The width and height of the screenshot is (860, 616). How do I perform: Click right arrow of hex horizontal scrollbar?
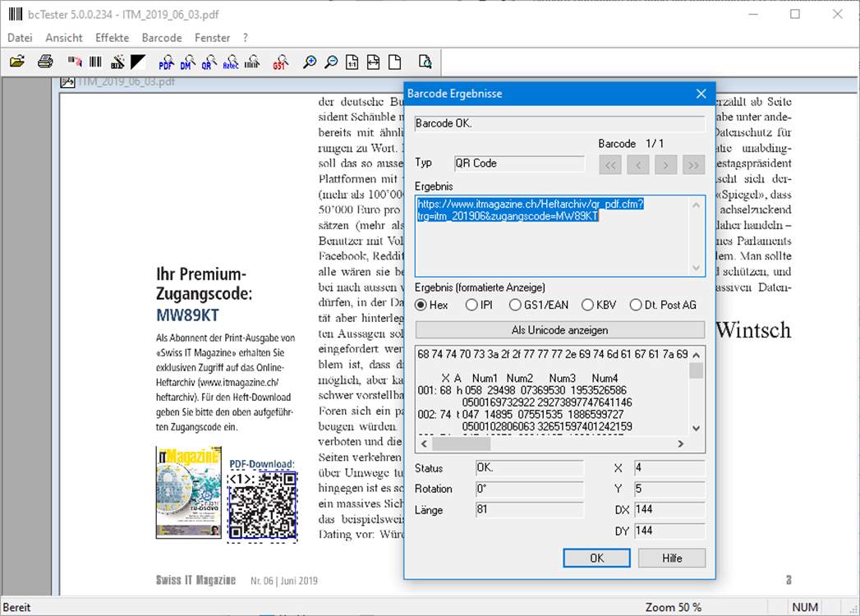click(x=681, y=444)
